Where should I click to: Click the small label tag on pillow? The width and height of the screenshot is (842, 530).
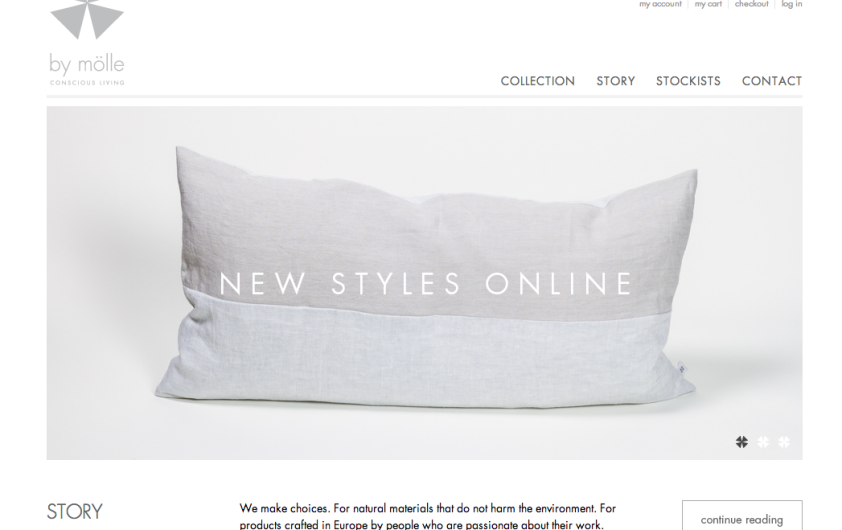pyautogui.click(x=681, y=368)
